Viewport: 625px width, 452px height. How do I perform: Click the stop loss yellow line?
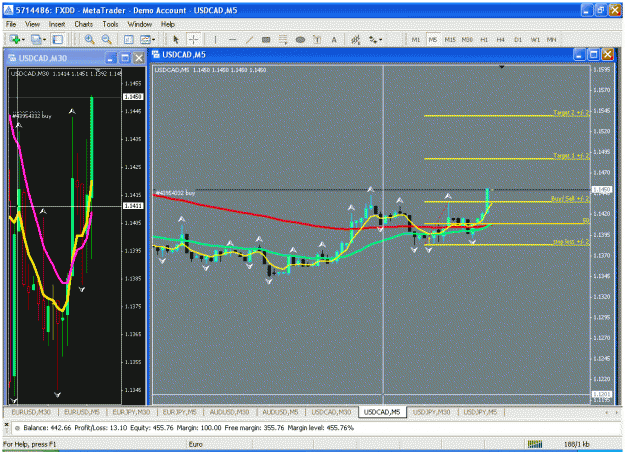(507, 245)
